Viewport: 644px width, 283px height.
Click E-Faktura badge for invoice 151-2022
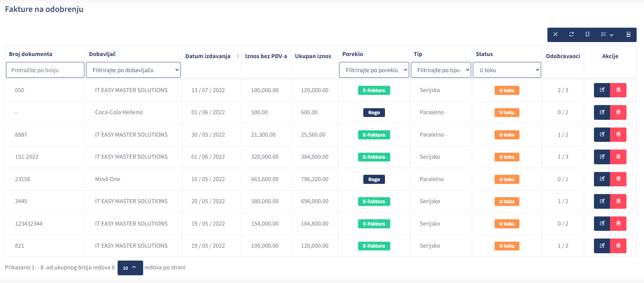tap(374, 157)
